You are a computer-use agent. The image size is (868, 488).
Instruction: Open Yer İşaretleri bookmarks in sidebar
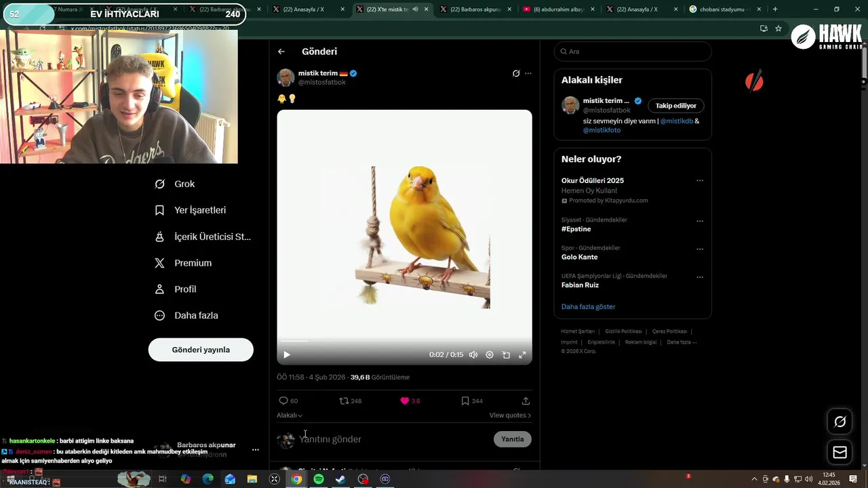190,210
